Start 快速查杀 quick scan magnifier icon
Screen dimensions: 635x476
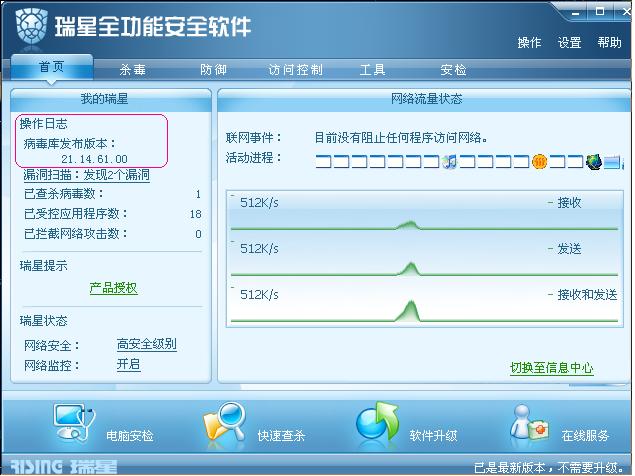pyautogui.click(x=224, y=423)
